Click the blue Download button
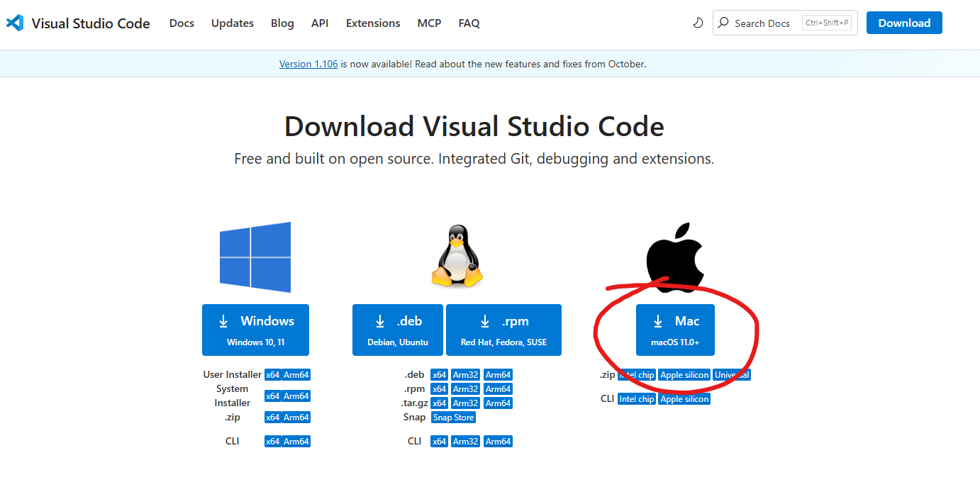Image resolution: width=980 pixels, height=487 pixels. [x=903, y=22]
